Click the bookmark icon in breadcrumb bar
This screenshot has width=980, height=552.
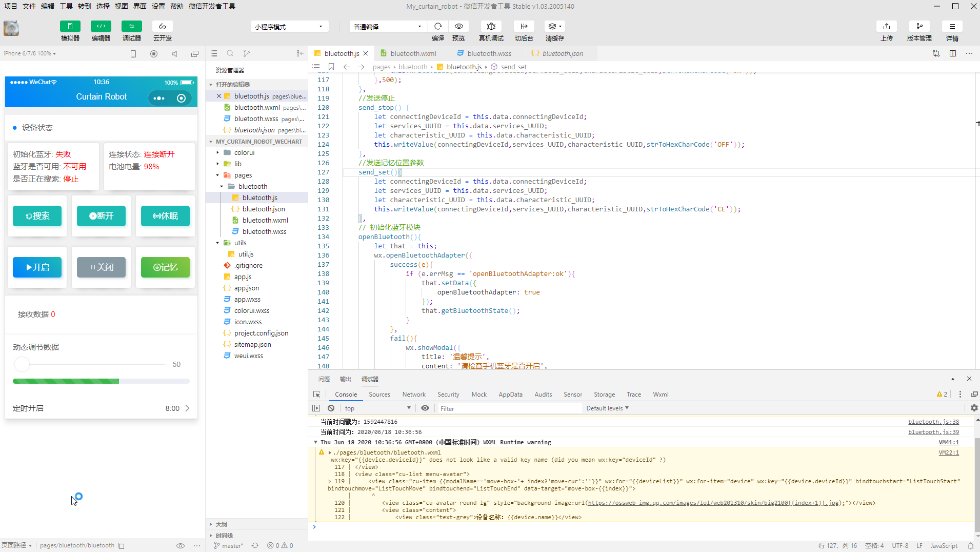point(331,67)
